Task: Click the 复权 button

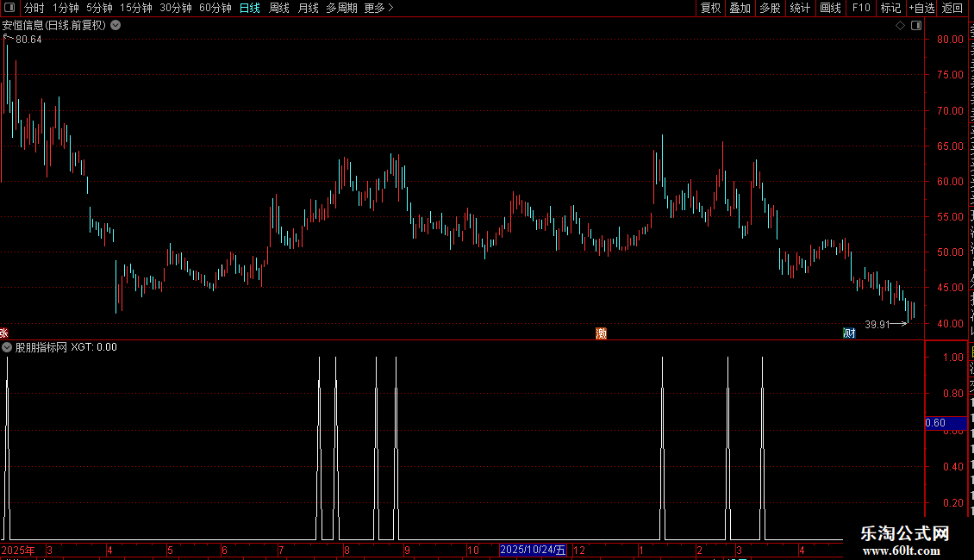Action: tap(710, 8)
